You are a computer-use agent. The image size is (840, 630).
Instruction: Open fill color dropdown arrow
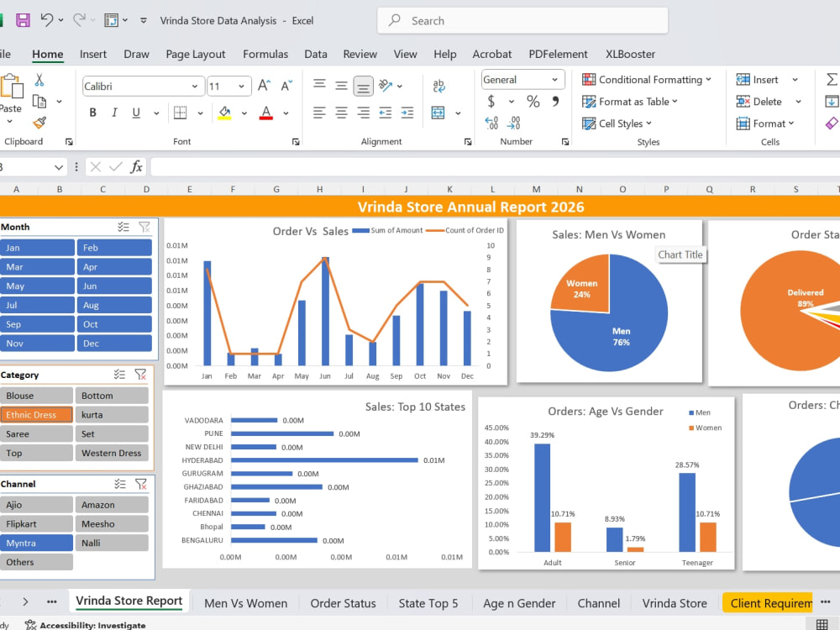click(x=244, y=113)
